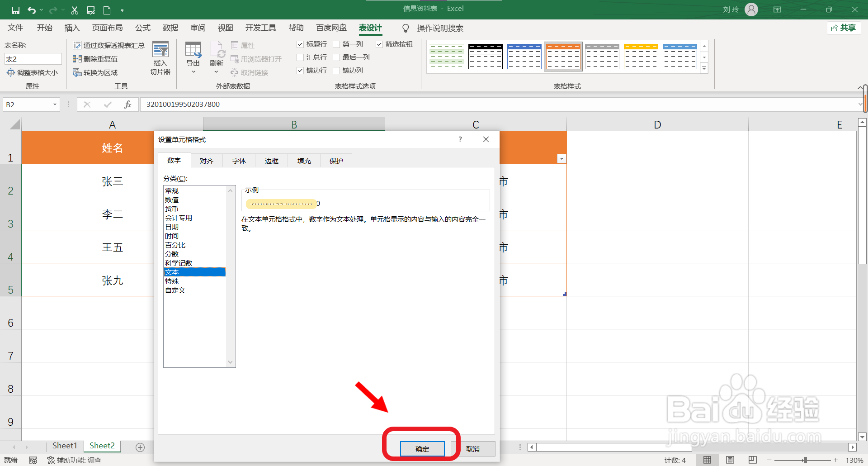Switch to Font (字体) dialog tab
Screen dimensions: 868x466
pos(239,161)
